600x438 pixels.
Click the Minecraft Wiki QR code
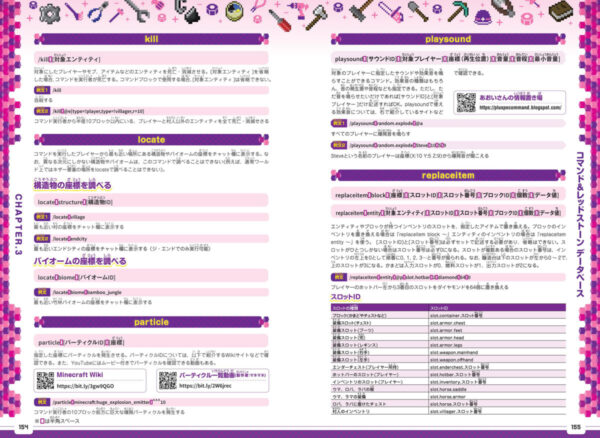(x=45, y=381)
